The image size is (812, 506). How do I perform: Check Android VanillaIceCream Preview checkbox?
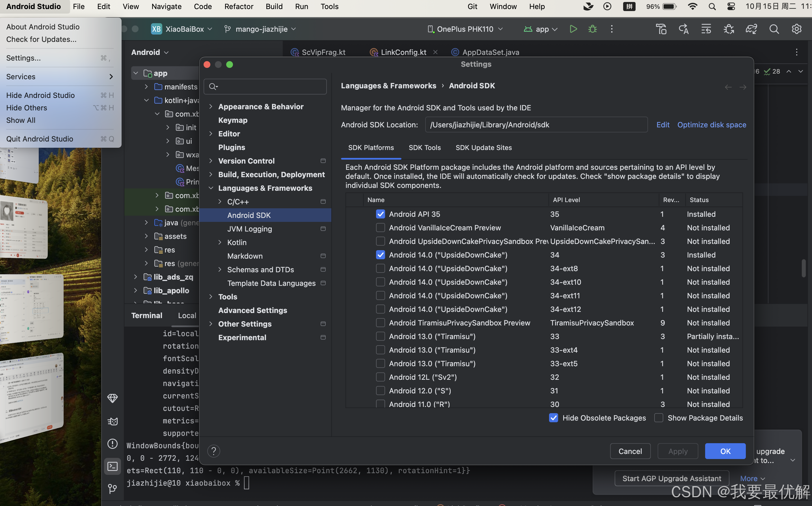pyautogui.click(x=380, y=228)
